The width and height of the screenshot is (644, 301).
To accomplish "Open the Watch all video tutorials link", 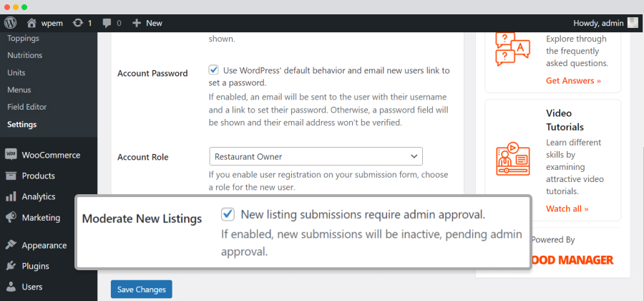I will 567,209.
